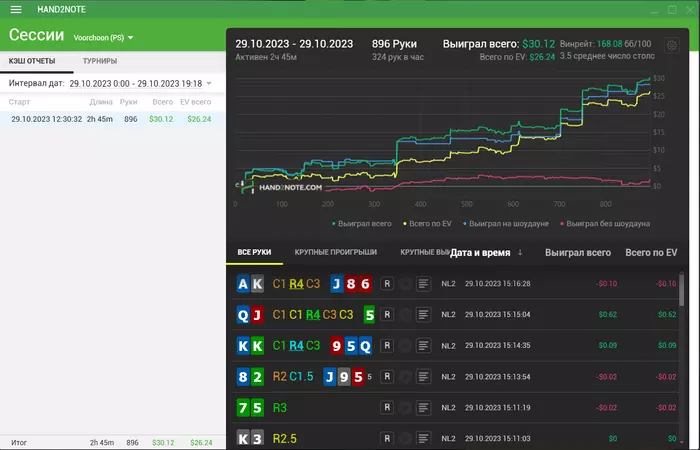Toggle 'Выиграл без шоудауна' legend series
This screenshot has width=700, height=450.
605,224
